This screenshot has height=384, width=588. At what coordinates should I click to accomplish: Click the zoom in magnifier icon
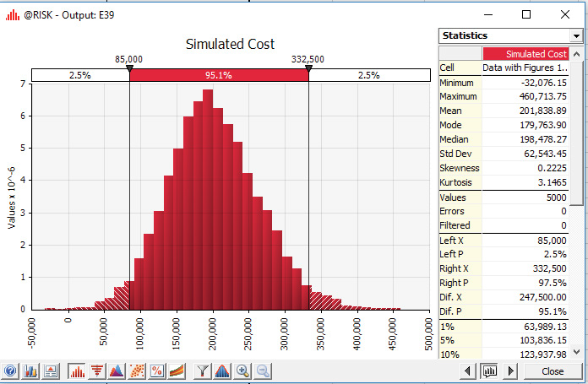243,371
